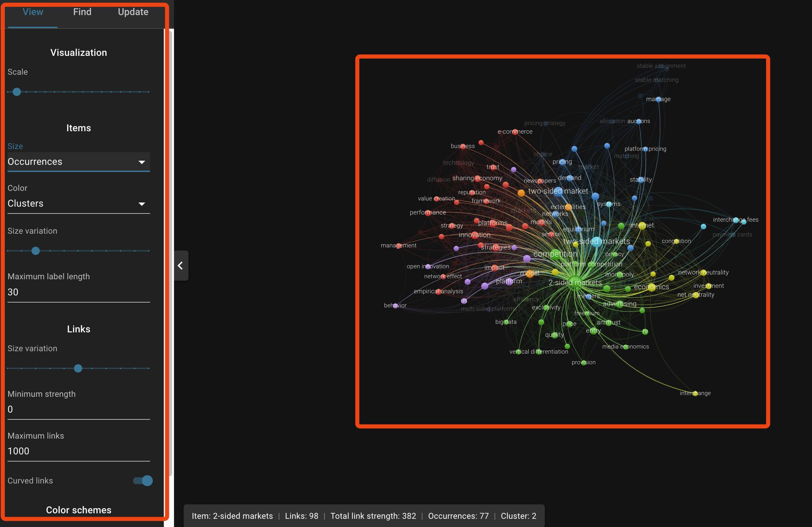This screenshot has height=527, width=812.
Task: Click the 'advertising' node
Action: [x=620, y=304]
